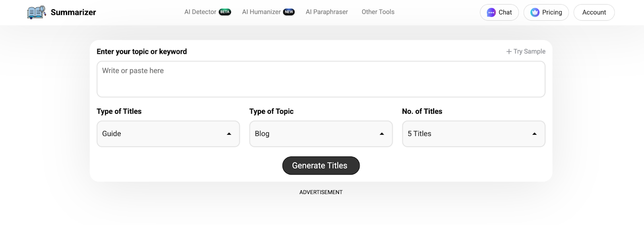
Task: Click the blue crown Pricing icon
Action: (535, 12)
